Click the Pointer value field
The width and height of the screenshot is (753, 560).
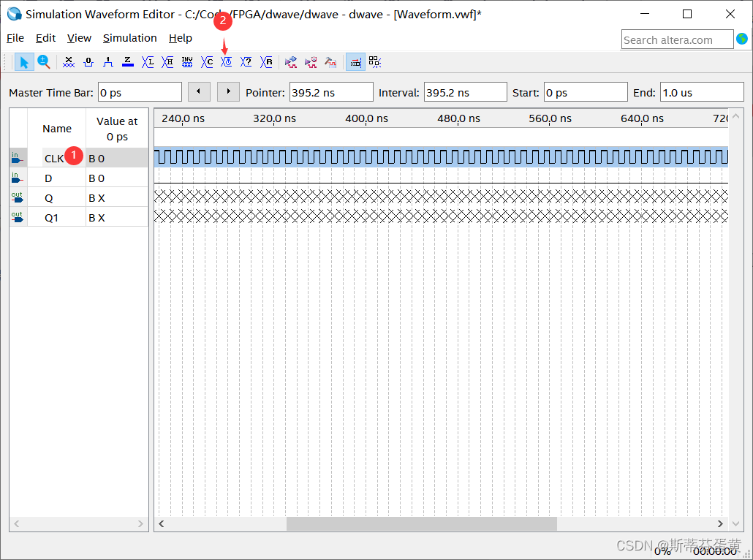[x=331, y=92]
